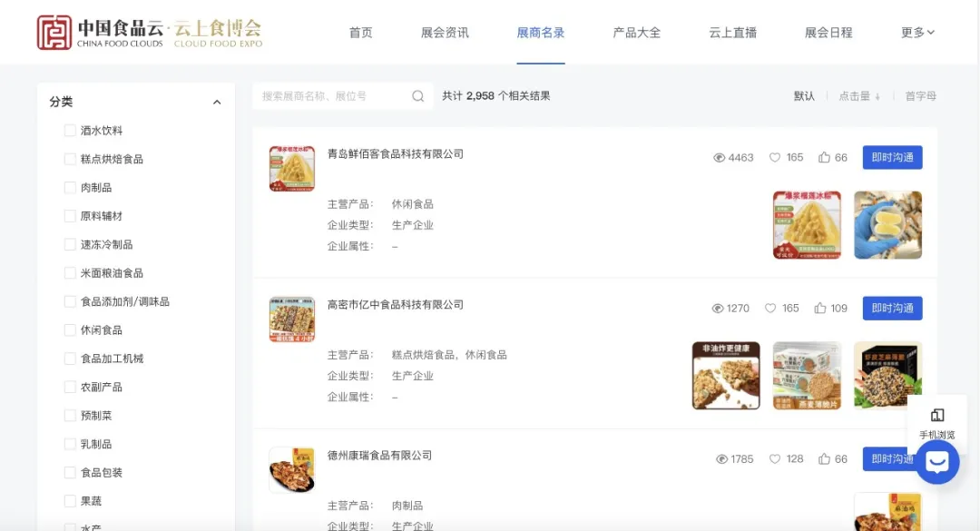
Task: Open 高密市亿中食品科技有限公司 company link
Action: [x=395, y=305]
